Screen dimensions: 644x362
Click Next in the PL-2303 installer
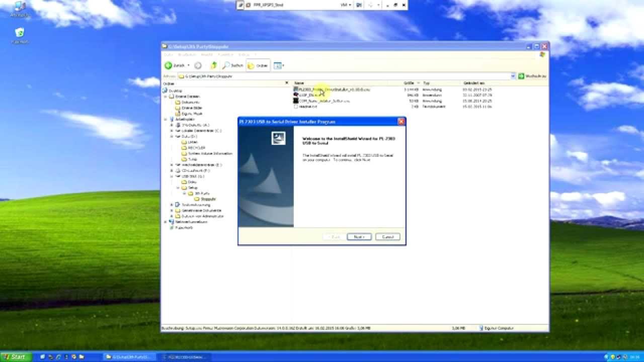[359, 237]
